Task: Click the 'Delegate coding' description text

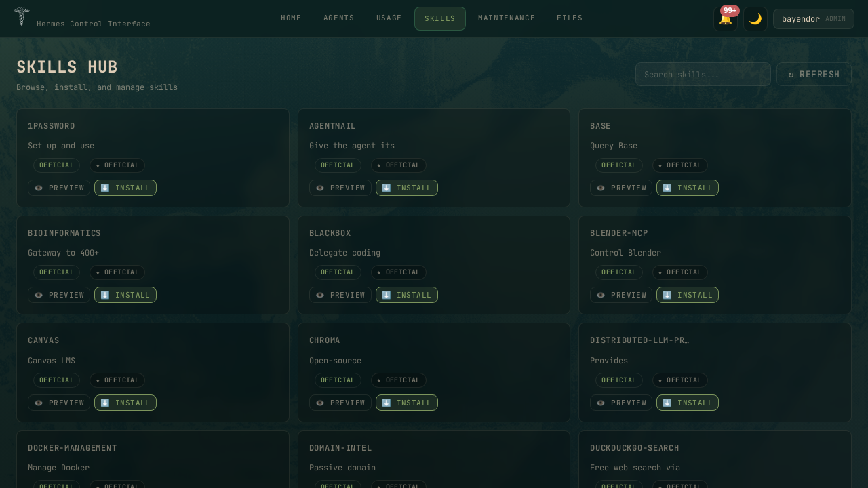Action: pos(344,253)
